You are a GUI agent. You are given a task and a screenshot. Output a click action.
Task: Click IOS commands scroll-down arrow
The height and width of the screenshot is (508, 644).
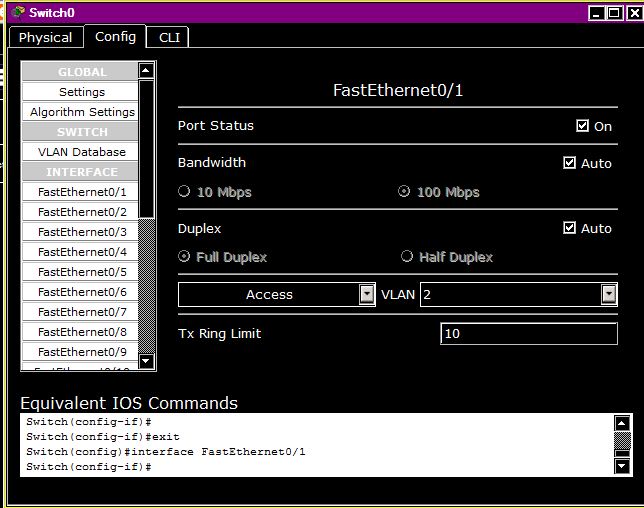(622, 466)
